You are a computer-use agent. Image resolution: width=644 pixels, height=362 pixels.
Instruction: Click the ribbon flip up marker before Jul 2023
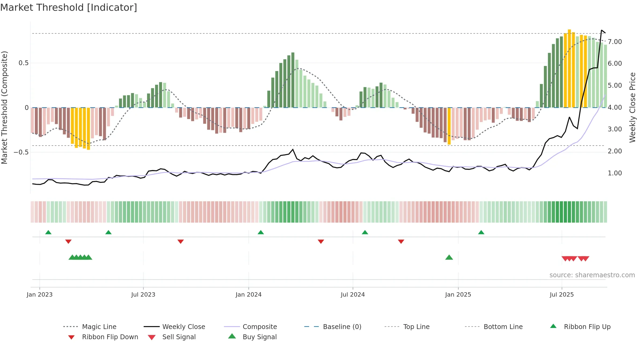(108, 232)
